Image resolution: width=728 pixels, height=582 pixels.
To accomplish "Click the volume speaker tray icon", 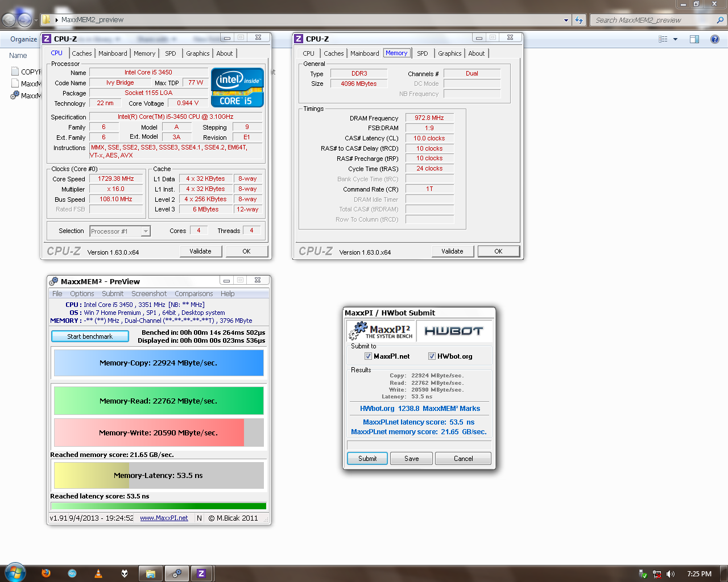I will pyautogui.click(x=671, y=574).
